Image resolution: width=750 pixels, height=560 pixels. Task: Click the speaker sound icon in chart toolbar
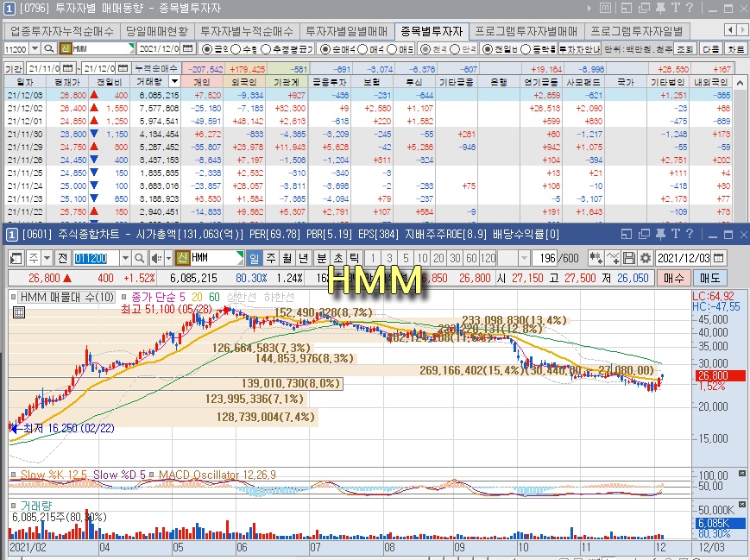pyautogui.click(x=156, y=259)
